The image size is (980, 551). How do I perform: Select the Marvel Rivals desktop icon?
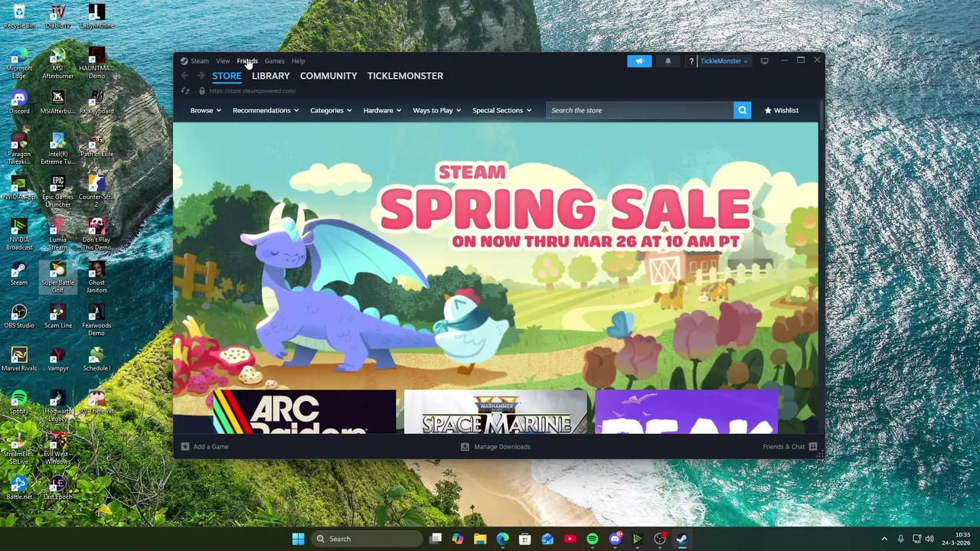(x=19, y=360)
